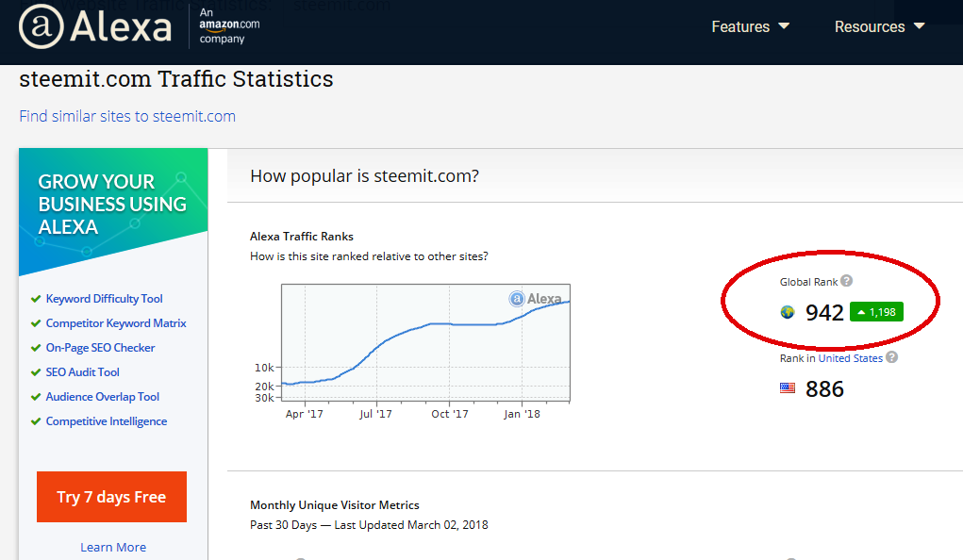
Task: Click the Alexa traffic rank chart
Action: tap(425, 342)
